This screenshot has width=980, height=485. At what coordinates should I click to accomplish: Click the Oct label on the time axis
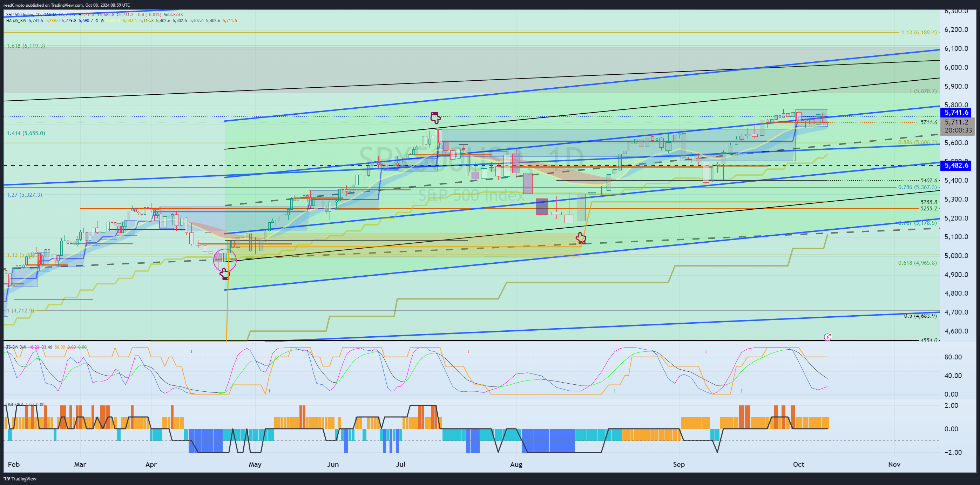[798, 464]
